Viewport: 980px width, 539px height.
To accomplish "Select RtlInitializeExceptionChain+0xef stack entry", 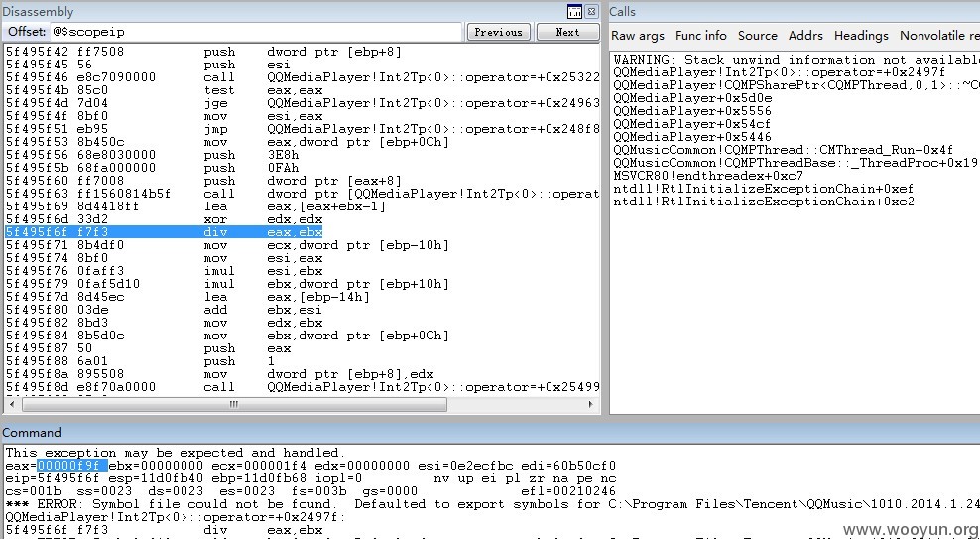I will pyautogui.click(x=763, y=189).
